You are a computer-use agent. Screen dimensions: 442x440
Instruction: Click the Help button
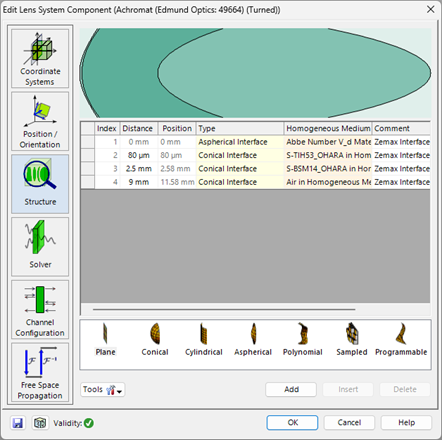(406, 423)
